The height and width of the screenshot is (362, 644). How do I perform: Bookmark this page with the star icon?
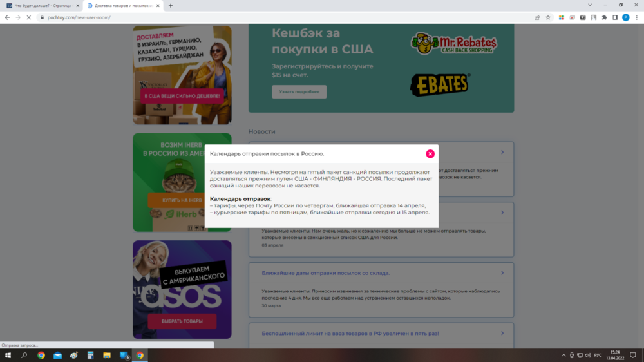548,17
